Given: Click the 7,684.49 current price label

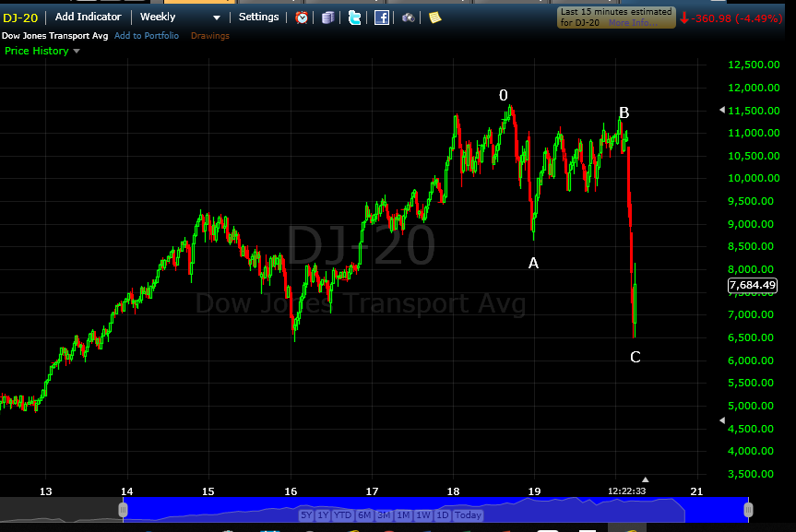Looking at the screenshot, I should tap(753, 285).
